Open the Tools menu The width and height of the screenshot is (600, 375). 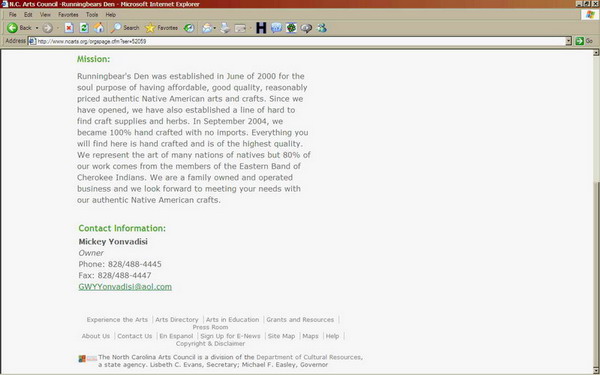pyautogui.click(x=92, y=15)
